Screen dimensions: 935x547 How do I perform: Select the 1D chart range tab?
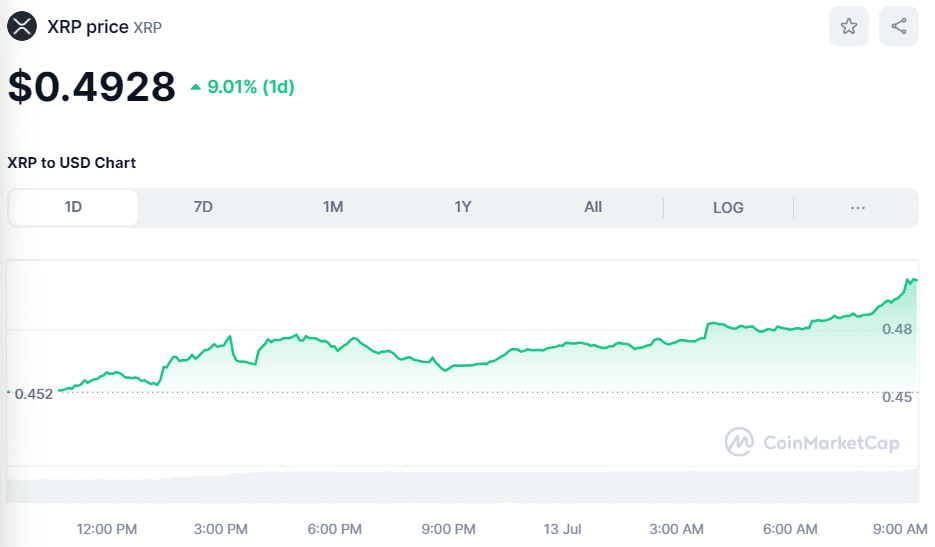(73, 207)
